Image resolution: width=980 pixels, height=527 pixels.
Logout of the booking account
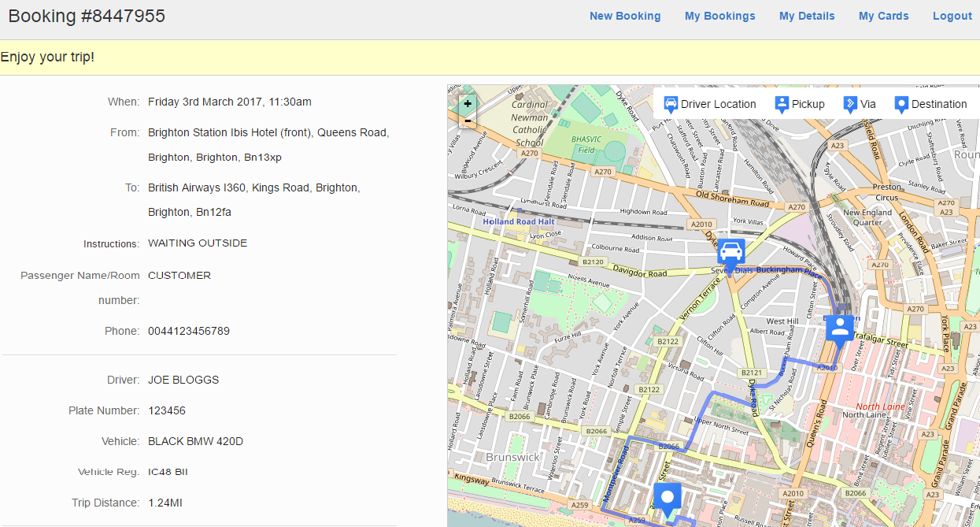(x=952, y=16)
